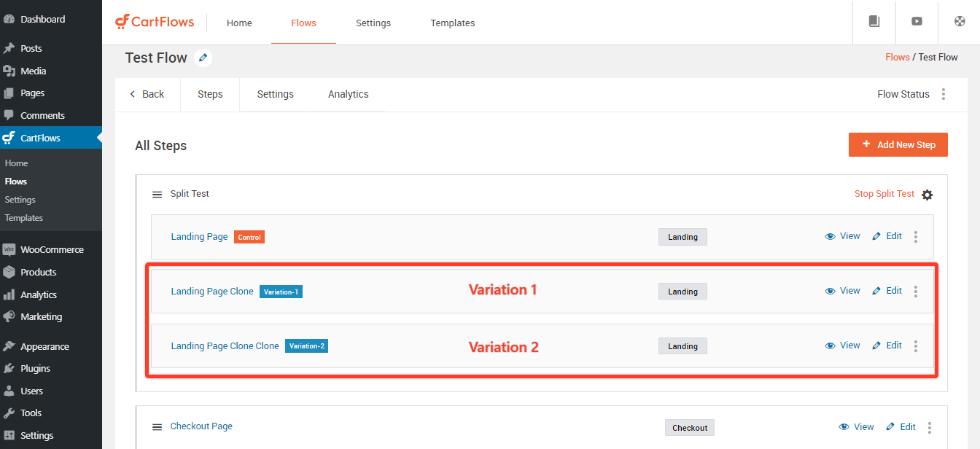
Task: View the Landing Page control step
Action: point(843,236)
